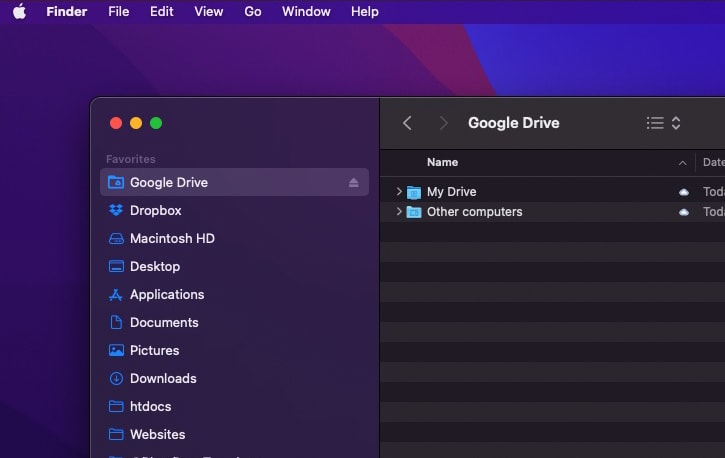Click the htdocs folder icon
The image size is (725, 458).
click(116, 406)
